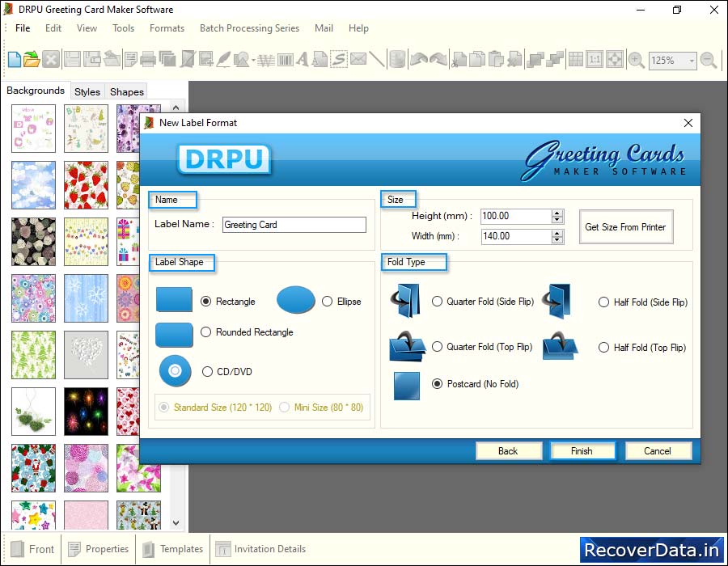Click the gray Close document X icon
Viewport: 728px width, 566px height.
(x=51, y=60)
